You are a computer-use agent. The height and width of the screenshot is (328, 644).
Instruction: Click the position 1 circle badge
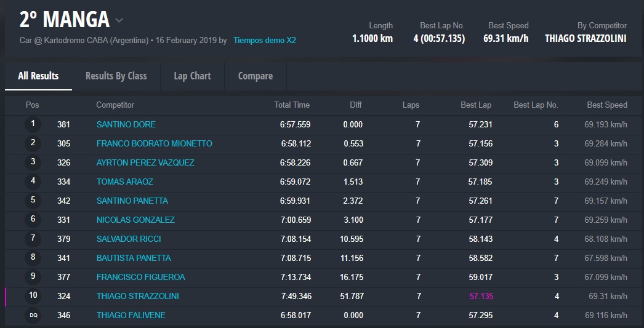tap(33, 124)
